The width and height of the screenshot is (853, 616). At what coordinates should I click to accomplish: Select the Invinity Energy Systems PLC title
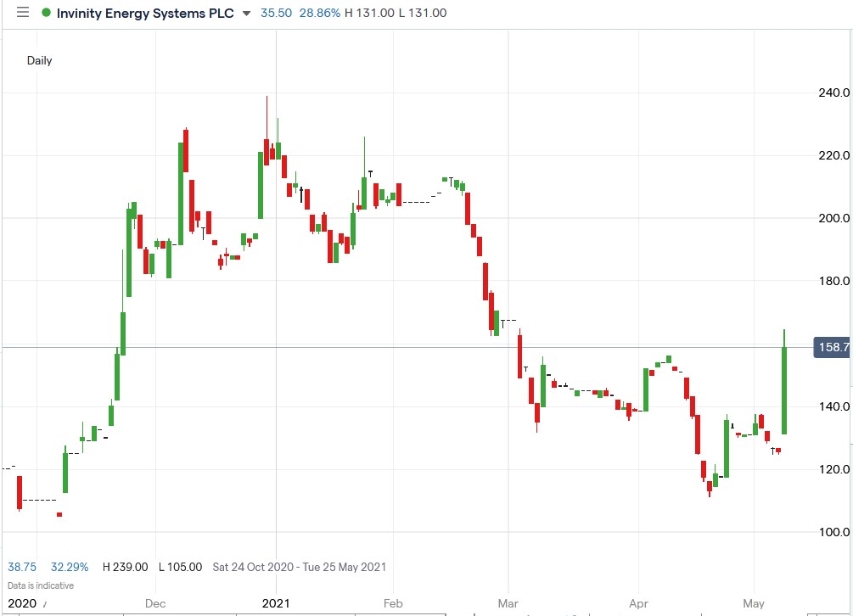click(145, 13)
